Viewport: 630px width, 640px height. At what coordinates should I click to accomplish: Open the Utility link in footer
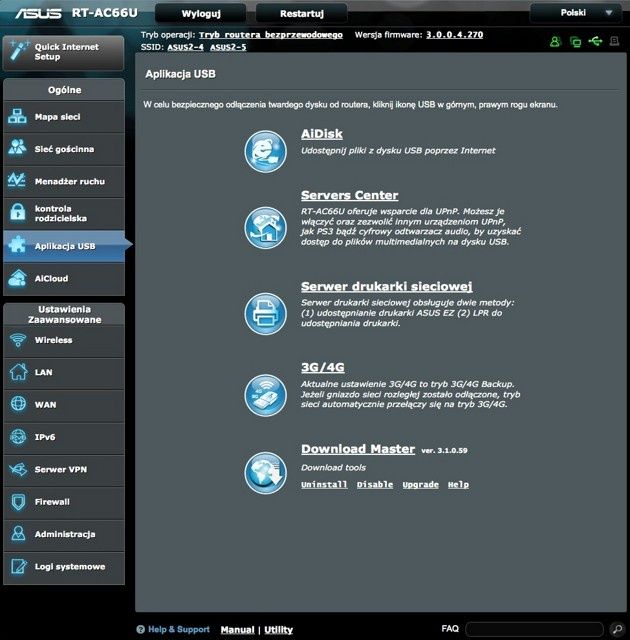(278, 630)
